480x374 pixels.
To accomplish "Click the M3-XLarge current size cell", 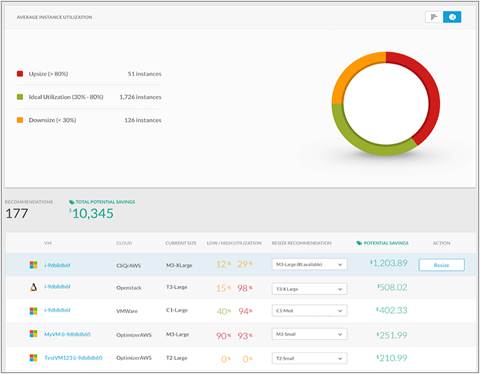I will (x=179, y=265).
